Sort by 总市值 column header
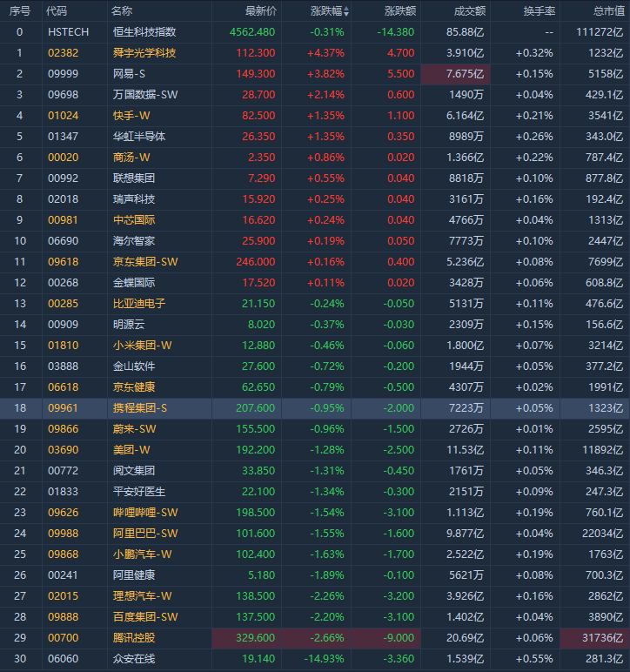 click(x=609, y=10)
